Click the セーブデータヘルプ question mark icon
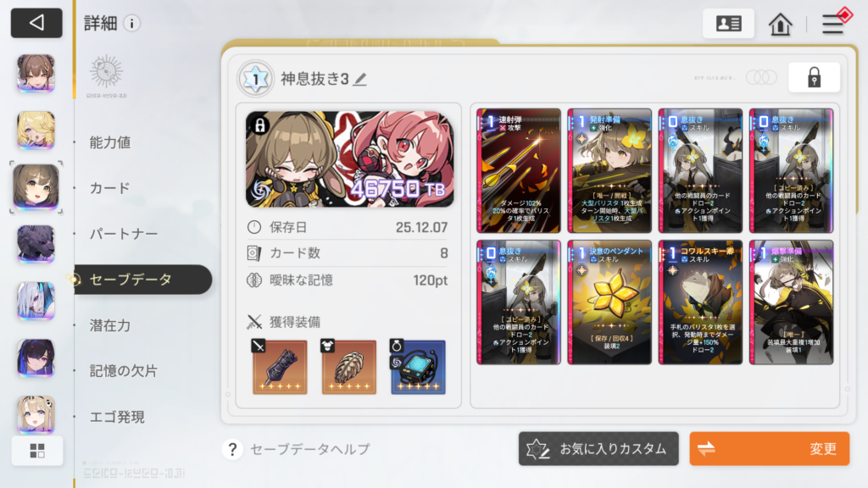The width and height of the screenshot is (868, 488). (x=232, y=449)
